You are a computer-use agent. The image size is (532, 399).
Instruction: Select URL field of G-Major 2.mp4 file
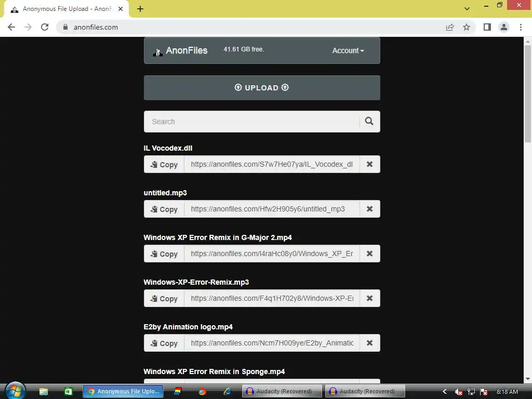[x=272, y=254]
